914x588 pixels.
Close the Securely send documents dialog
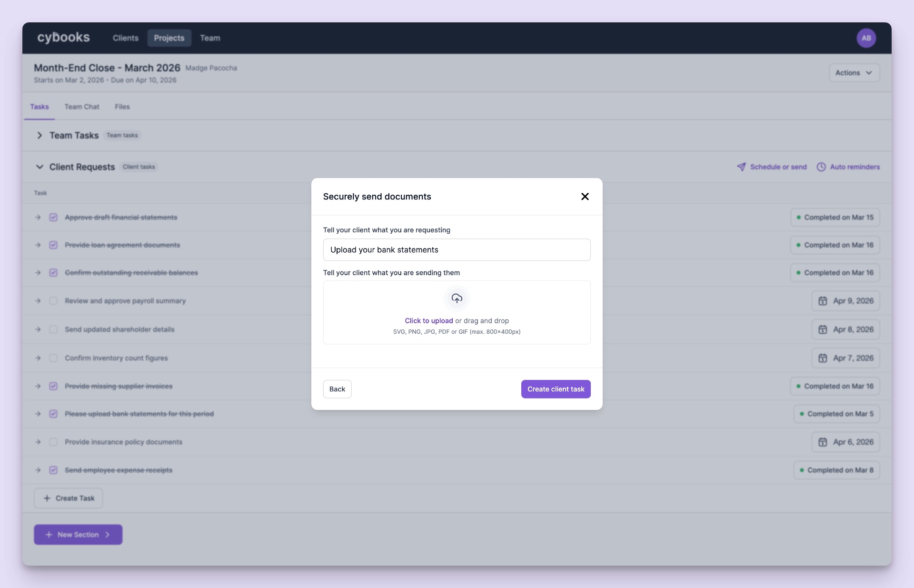click(x=585, y=197)
